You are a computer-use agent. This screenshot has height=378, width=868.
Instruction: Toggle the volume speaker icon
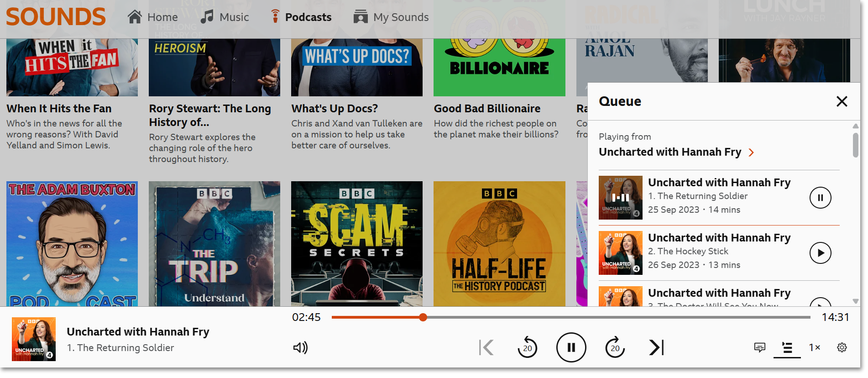[300, 348]
